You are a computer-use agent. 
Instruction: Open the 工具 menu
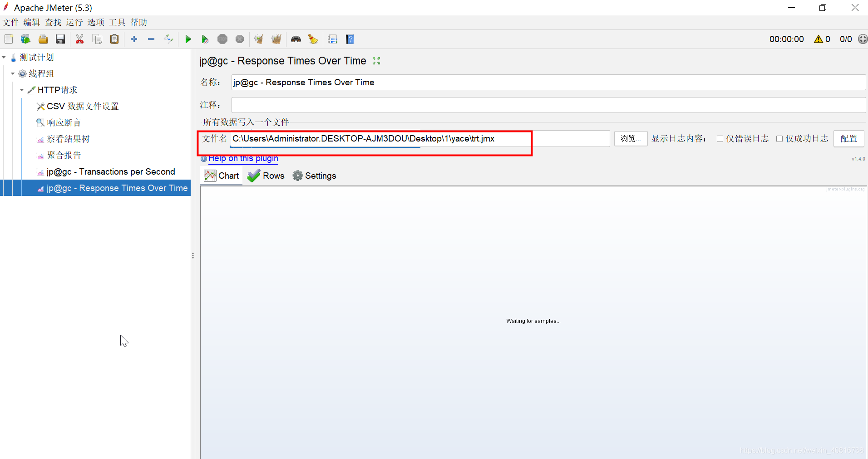coord(117,22)
